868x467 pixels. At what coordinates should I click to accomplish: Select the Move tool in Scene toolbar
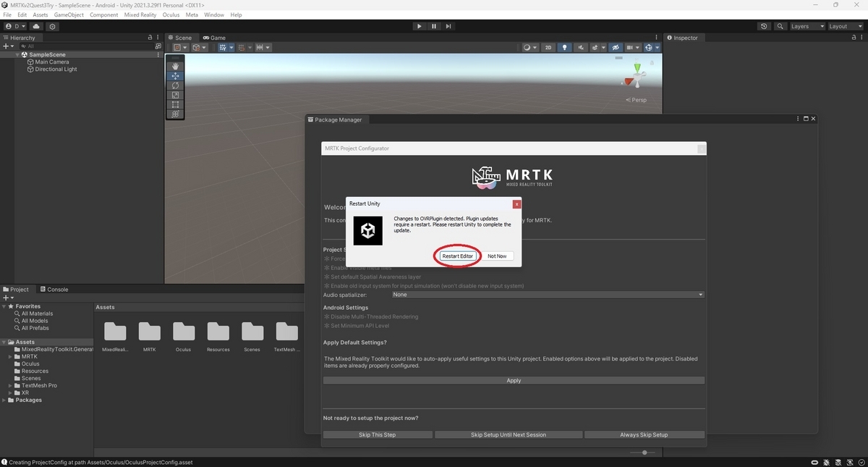[x=174, y=75]
